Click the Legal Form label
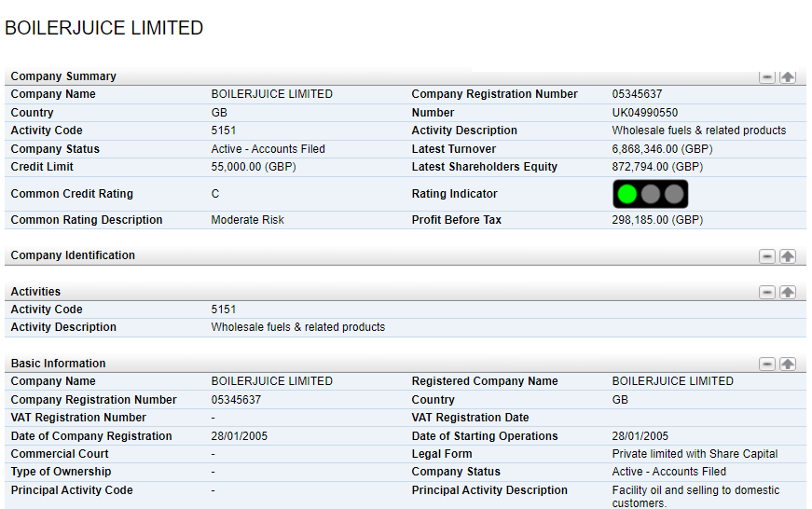The width and height of the screenshot is (812, 509). point(442,454)
